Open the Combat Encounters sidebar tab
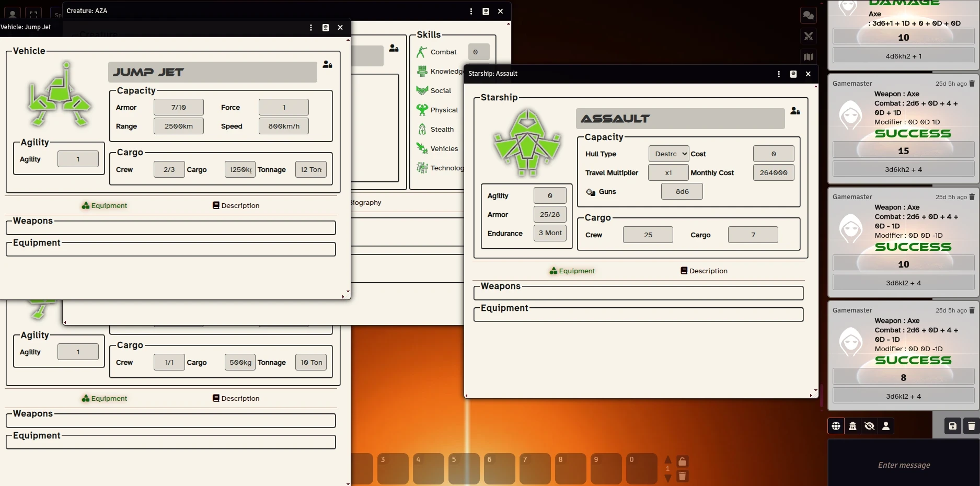Image resolution: width=980 pixels, height=486 pixels. pos(808,36)
